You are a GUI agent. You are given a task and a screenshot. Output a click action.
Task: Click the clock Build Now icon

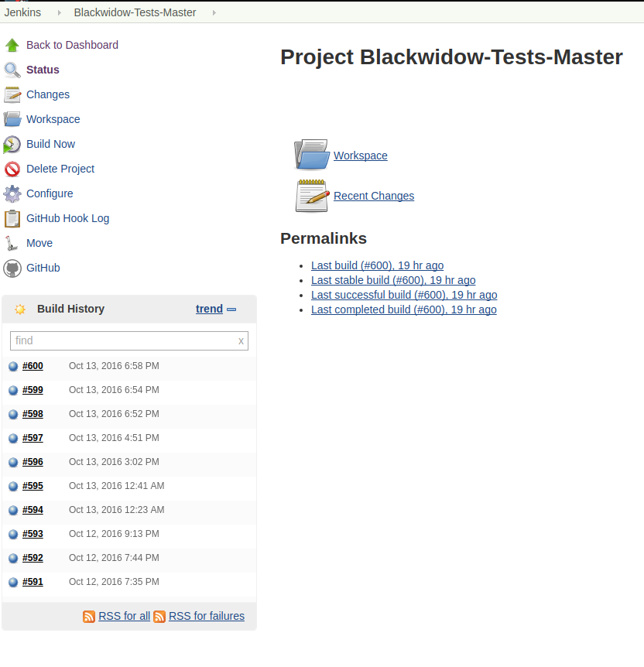click(x=12, y=144)
